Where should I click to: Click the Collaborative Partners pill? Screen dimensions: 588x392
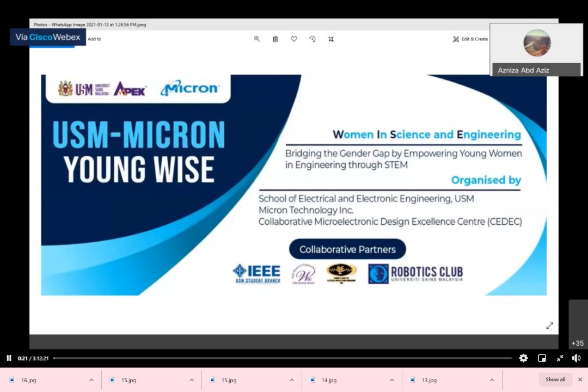tap(347, 249)
